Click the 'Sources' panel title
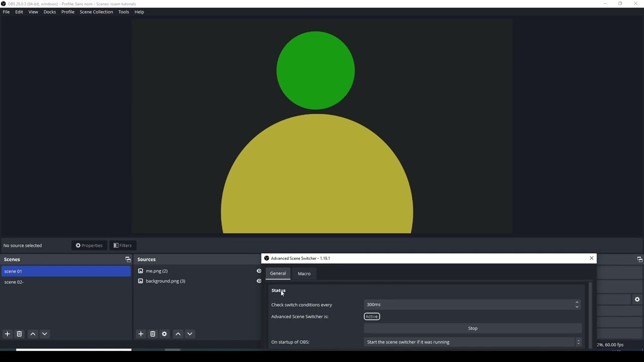 146,259
